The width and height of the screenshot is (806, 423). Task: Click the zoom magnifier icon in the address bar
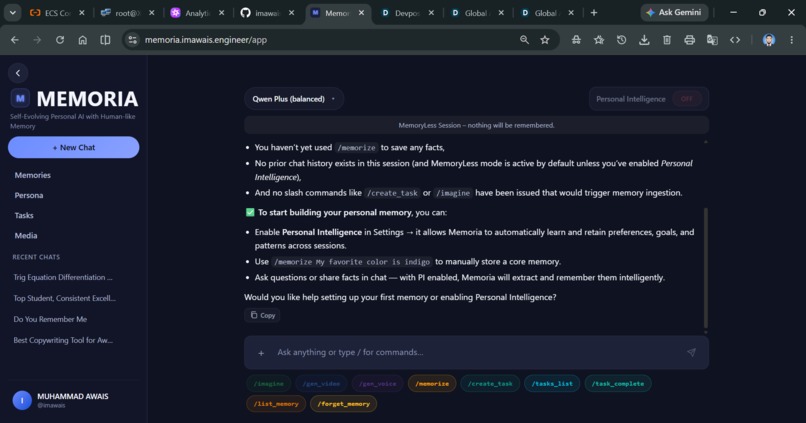(x=524, y=40)
